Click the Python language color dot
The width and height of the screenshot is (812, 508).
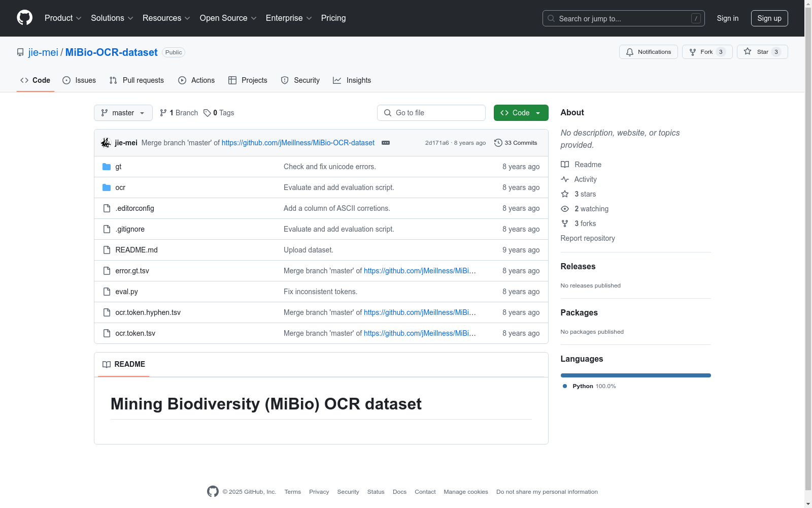[x=565, y=386]
